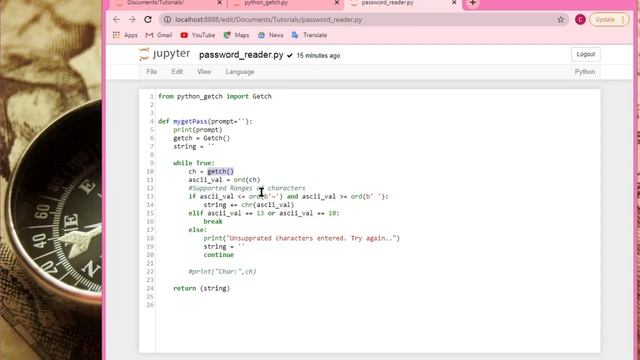This screenshot has height=360, width=640.
Task: Reload the page with the refresh icon
Action: coord(148,20)
